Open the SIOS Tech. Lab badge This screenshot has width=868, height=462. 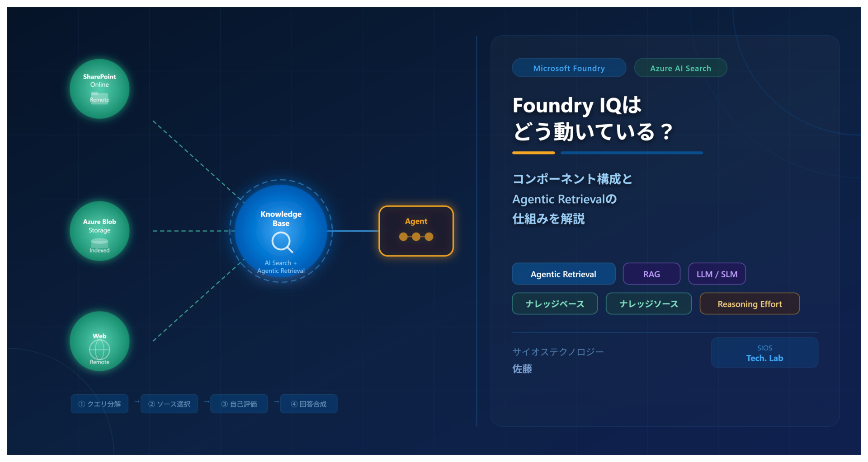click(x=764, y=353)
